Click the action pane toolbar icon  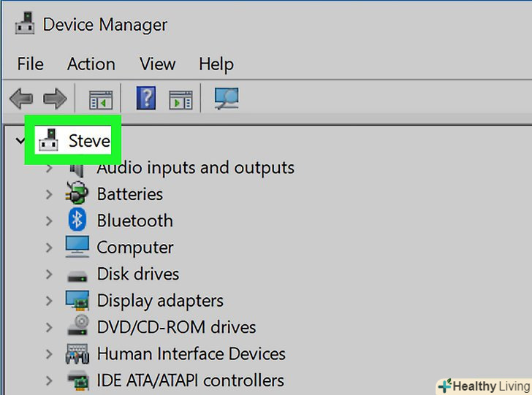(180, 99)
